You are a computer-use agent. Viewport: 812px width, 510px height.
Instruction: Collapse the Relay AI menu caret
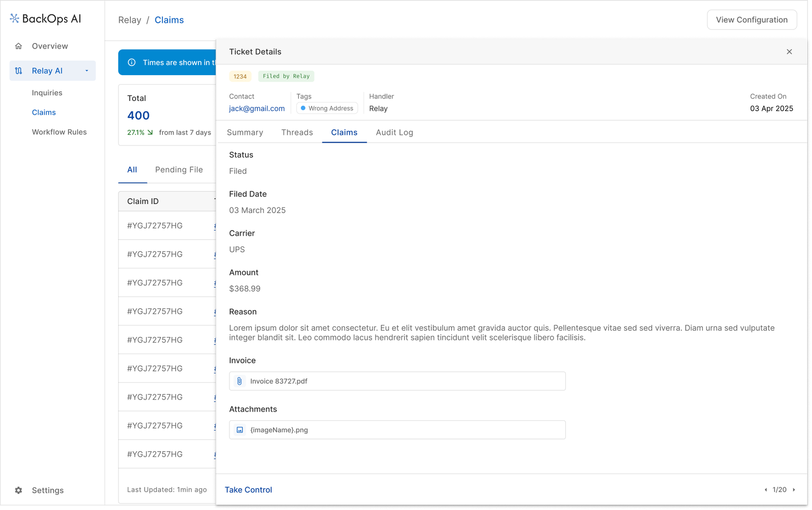pos(87,71)
